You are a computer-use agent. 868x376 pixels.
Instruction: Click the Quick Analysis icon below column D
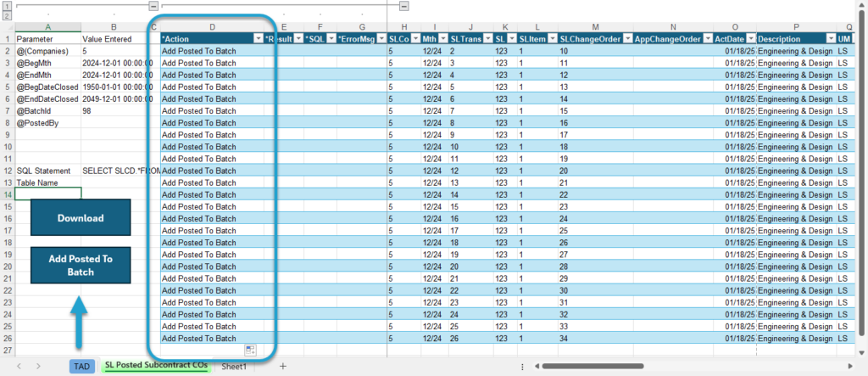pos(250,350)
